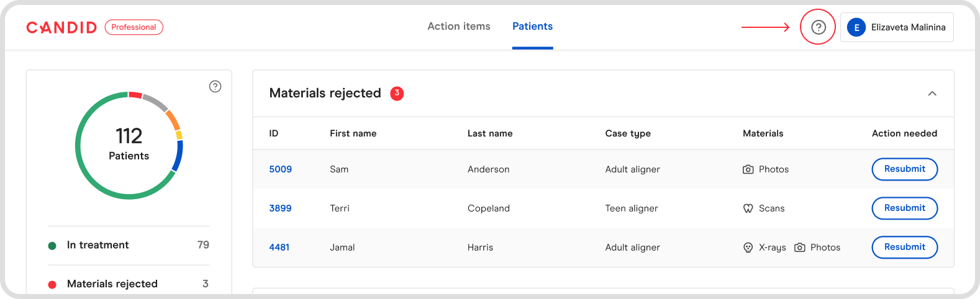Click the X-rays skull icon in Jamal Harris's row
This screenshot has height=299, width=980.
(748, 248)
